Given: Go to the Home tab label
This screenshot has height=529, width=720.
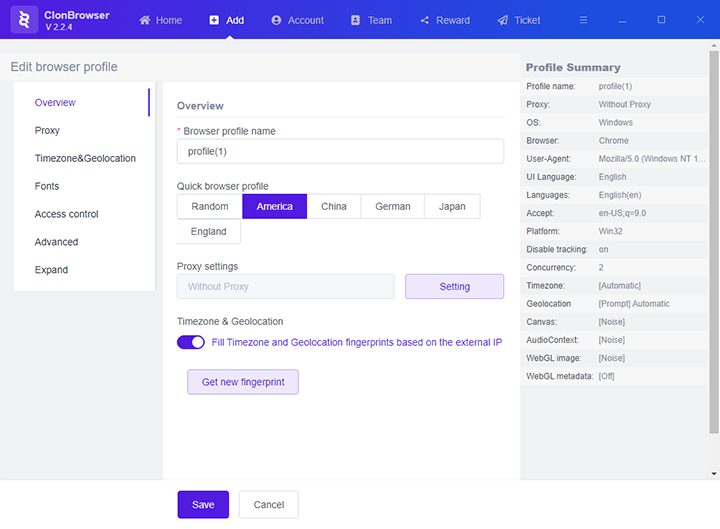Looking at the screenshot, I should click(169, 20).
